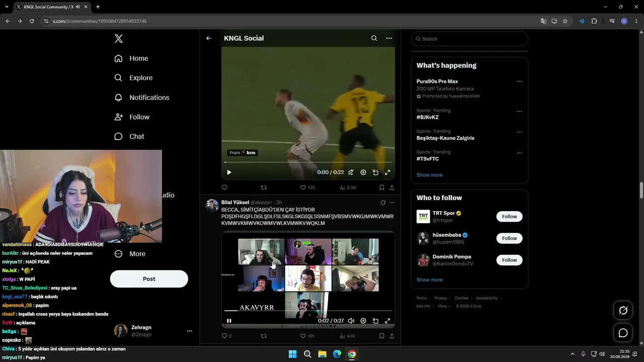Open Windows Start menu
Image resolution: width=644 pixels, height=362 pixels.
click(292, 354)
